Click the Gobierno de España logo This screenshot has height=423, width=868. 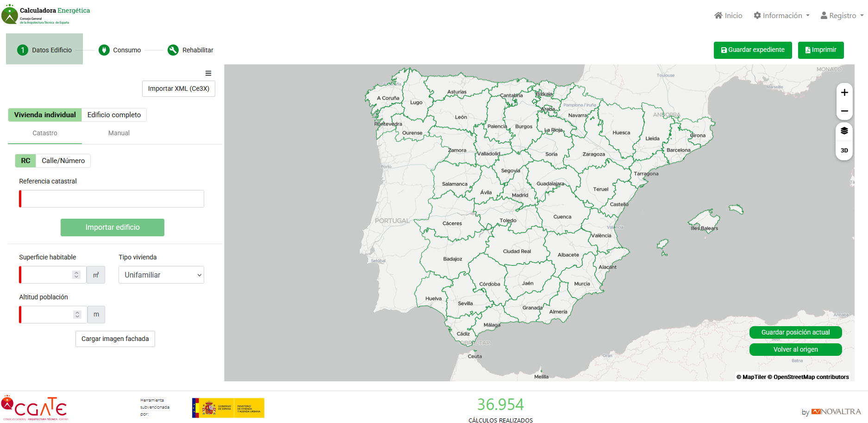(228, 408)
